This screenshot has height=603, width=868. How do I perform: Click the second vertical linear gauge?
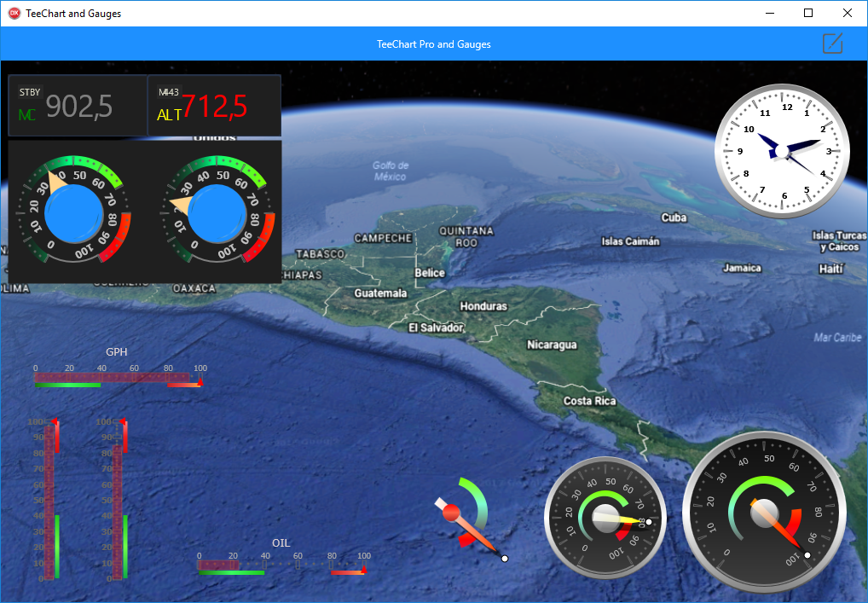pos(118,499)
